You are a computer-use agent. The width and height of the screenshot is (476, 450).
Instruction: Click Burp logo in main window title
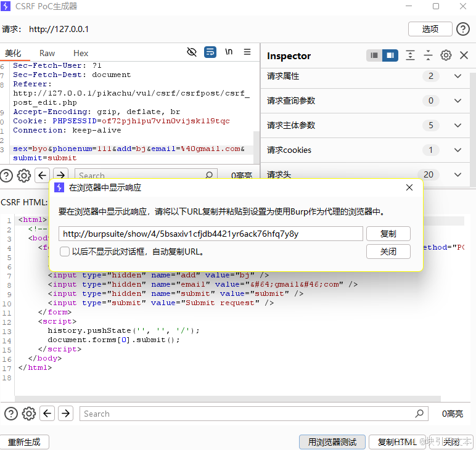point(6,6)
